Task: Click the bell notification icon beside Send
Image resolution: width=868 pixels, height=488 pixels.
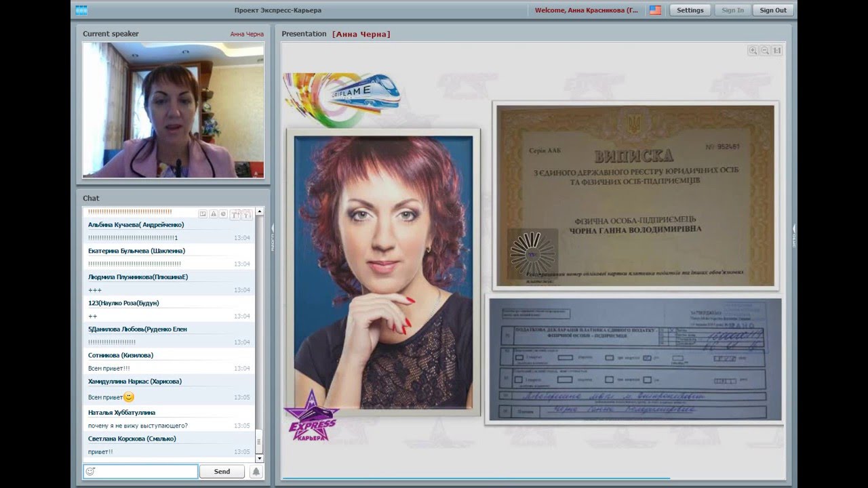Action: 256,472
